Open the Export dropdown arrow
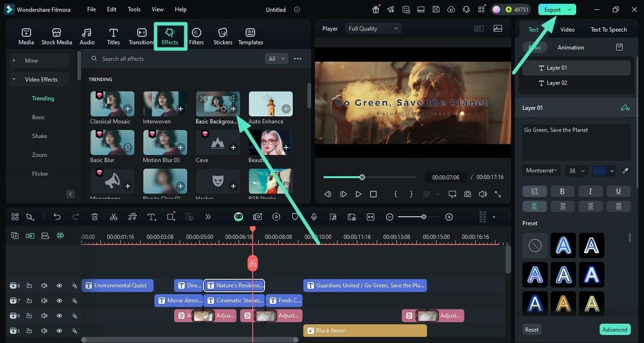This screenshot has width=644, height=343. 570,10
